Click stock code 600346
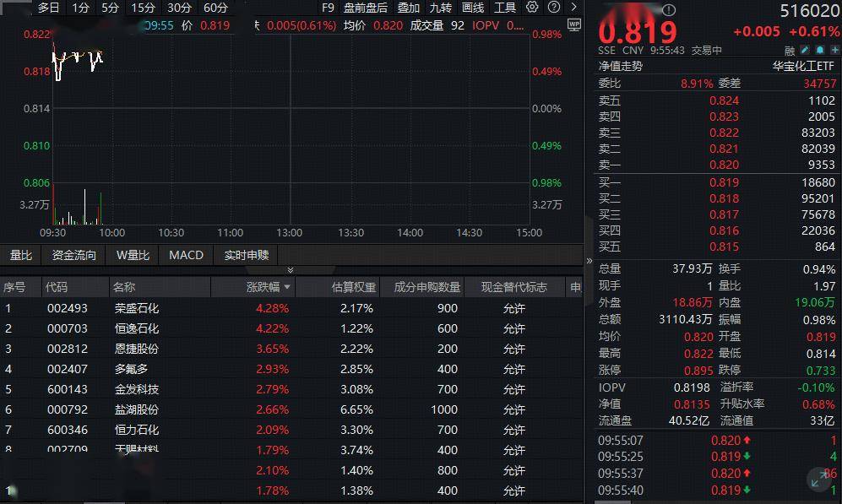Screen dimensions: 842x504 point(67,430)
